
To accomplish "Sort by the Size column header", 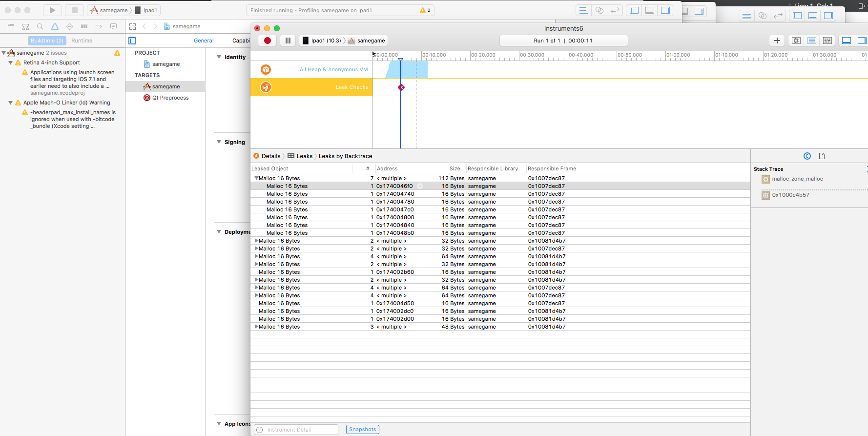I will tap(445, 168).
